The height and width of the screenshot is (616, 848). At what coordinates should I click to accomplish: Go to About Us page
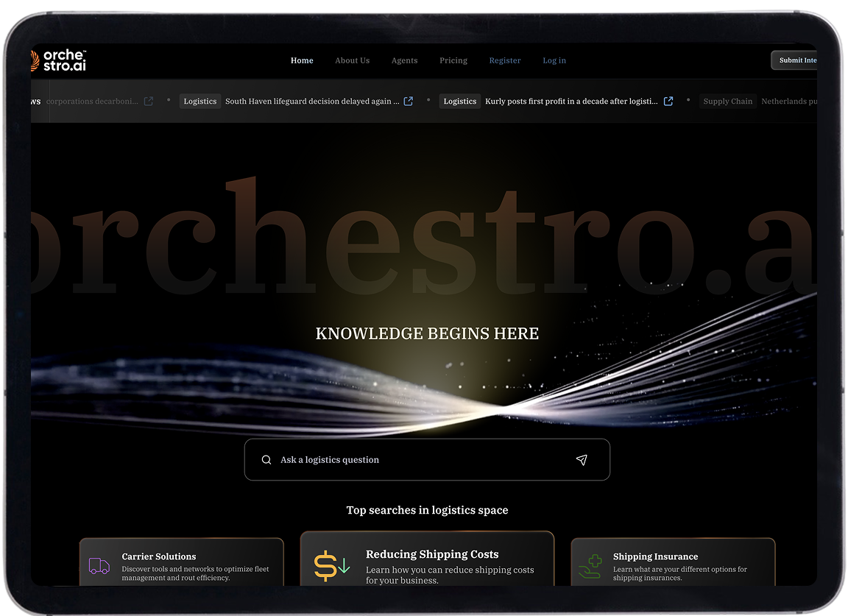352,60
